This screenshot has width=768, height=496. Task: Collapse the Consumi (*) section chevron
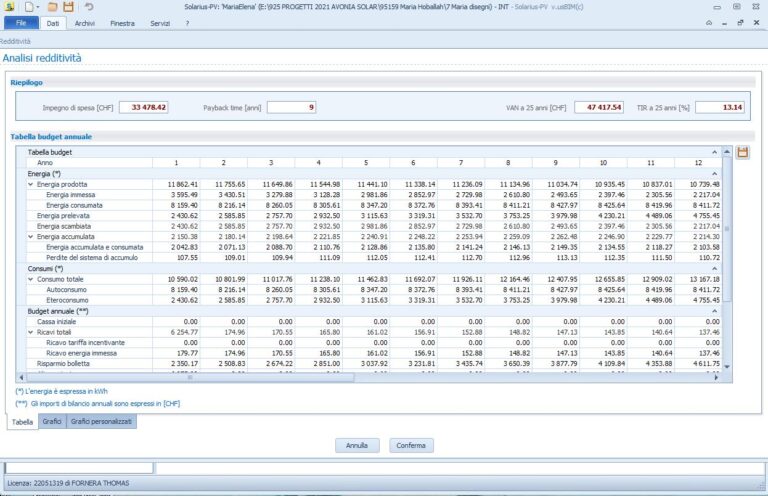[714, 269]
